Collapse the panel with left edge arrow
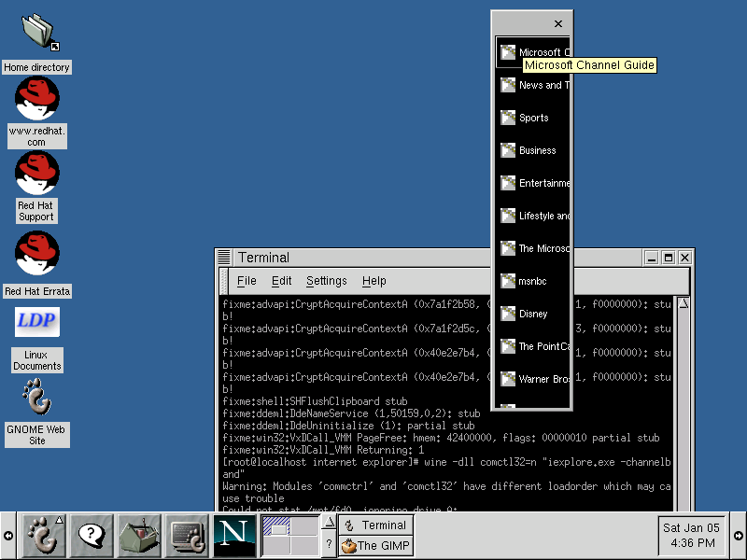The width and height of the screenshot is (747, 560). point(7,536)
